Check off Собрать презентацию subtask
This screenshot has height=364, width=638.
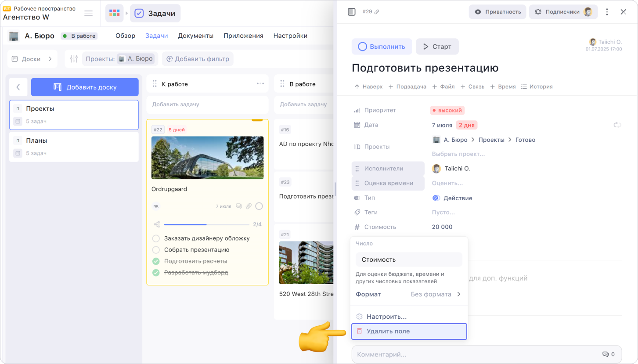[x=156, y=250]
